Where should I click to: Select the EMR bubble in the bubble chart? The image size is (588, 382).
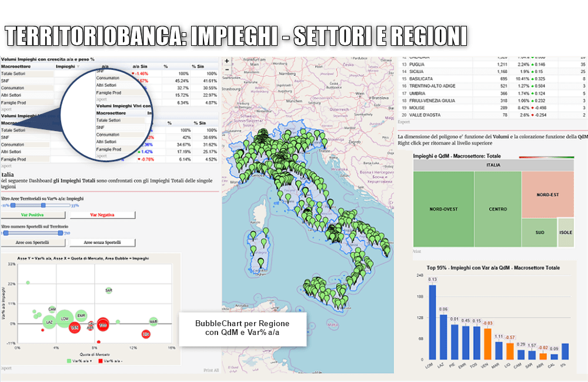pos(81,316)
